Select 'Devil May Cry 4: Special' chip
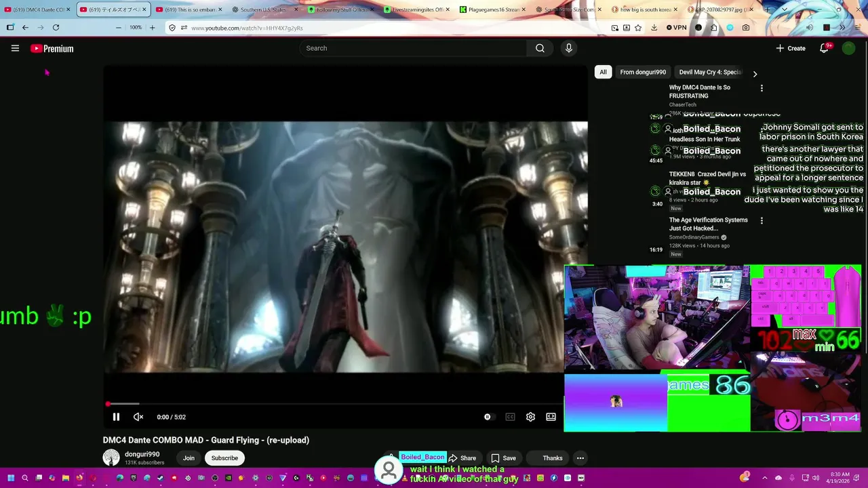Screen dimensions: 868x488 tap(710, 72)
